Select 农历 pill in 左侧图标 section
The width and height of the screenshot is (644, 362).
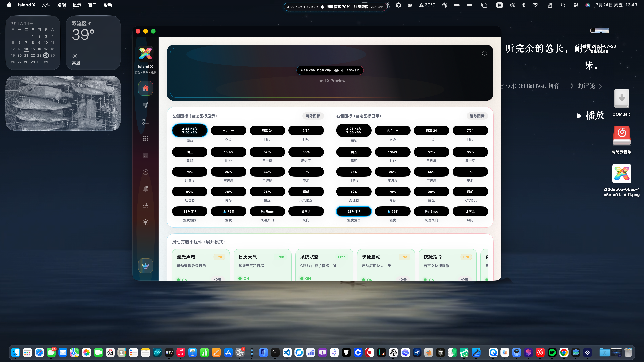point(228,130)
